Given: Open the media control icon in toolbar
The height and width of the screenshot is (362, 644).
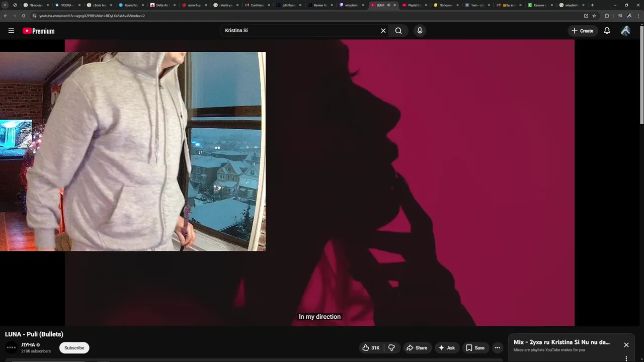Looking at the screenshot, I should (x=620, y=16).
